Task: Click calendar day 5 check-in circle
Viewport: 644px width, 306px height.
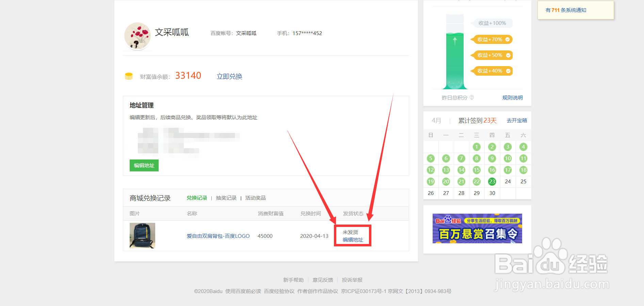Action: (x=431, y=158)
